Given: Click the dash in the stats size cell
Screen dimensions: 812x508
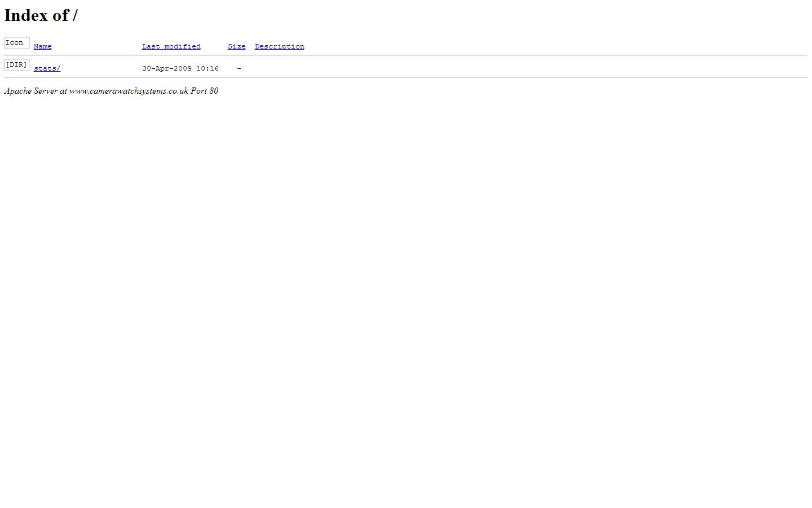Looking at the screenshot, I should tap(239, 68).
